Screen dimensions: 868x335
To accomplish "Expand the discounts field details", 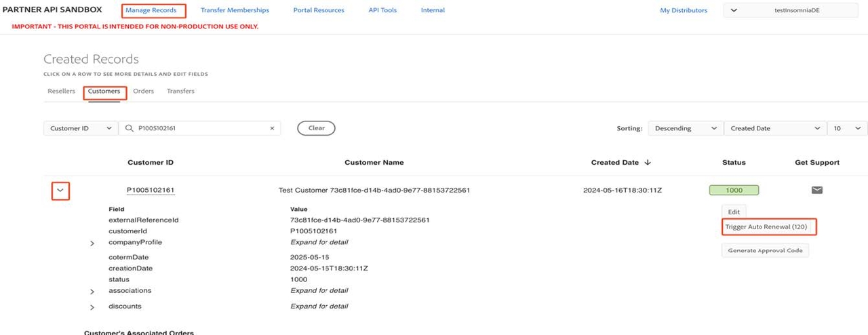I will click(92, 307).
